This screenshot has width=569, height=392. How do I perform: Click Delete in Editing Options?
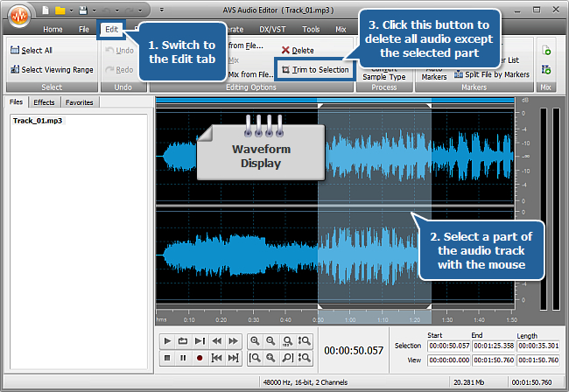click(298, 51)
